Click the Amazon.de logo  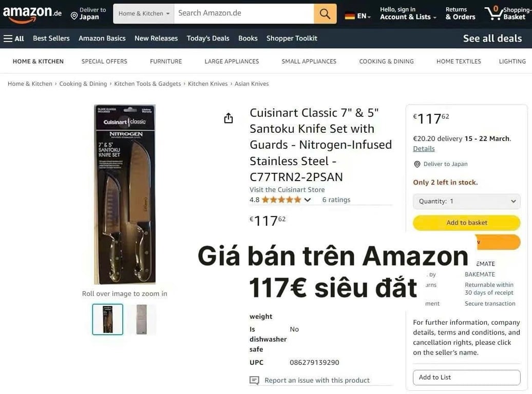pos(32,14)
